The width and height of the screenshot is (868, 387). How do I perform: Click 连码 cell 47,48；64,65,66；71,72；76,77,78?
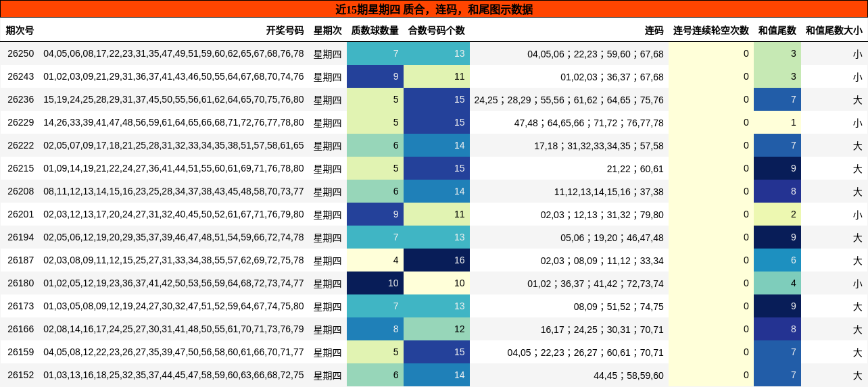tap(589, 122)
